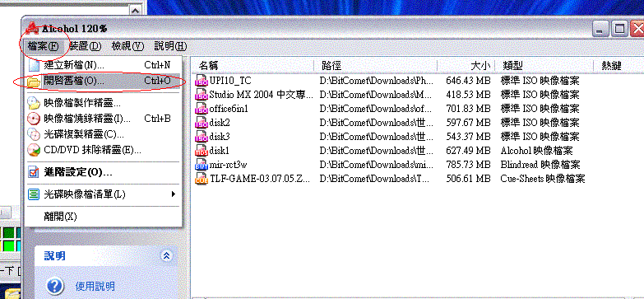Select office6in1 file name
The image size is (644, 299).
point(229,109)
